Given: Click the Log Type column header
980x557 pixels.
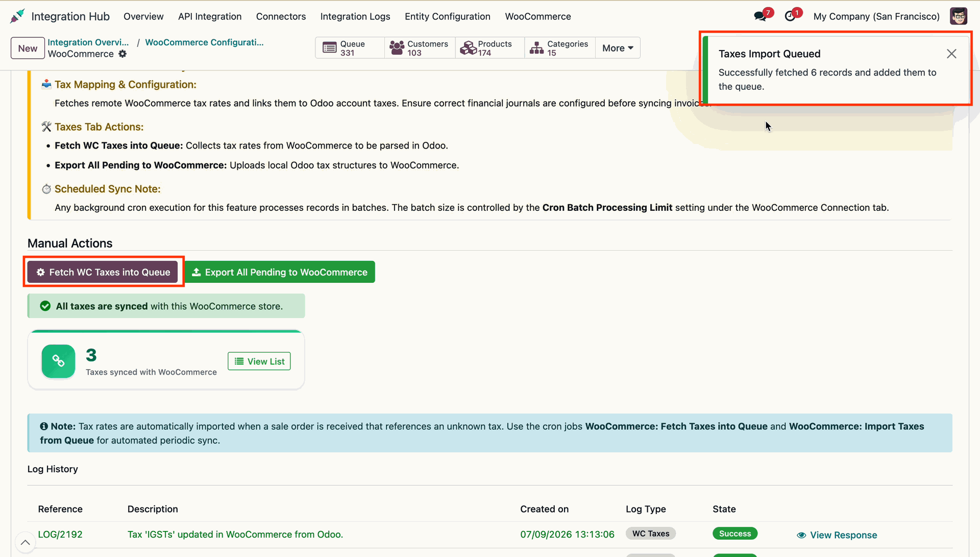Looking at the screenshot, I should click(646, 509).
